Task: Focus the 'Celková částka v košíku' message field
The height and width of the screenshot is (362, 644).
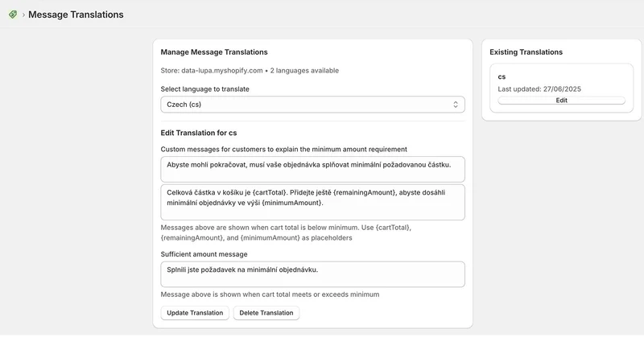Action: click(312, 202)
